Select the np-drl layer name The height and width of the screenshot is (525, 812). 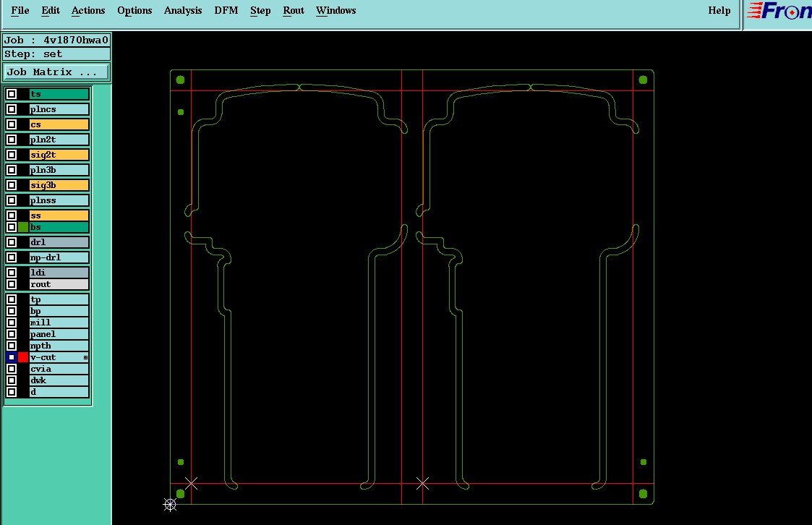(x=59, y=257)
